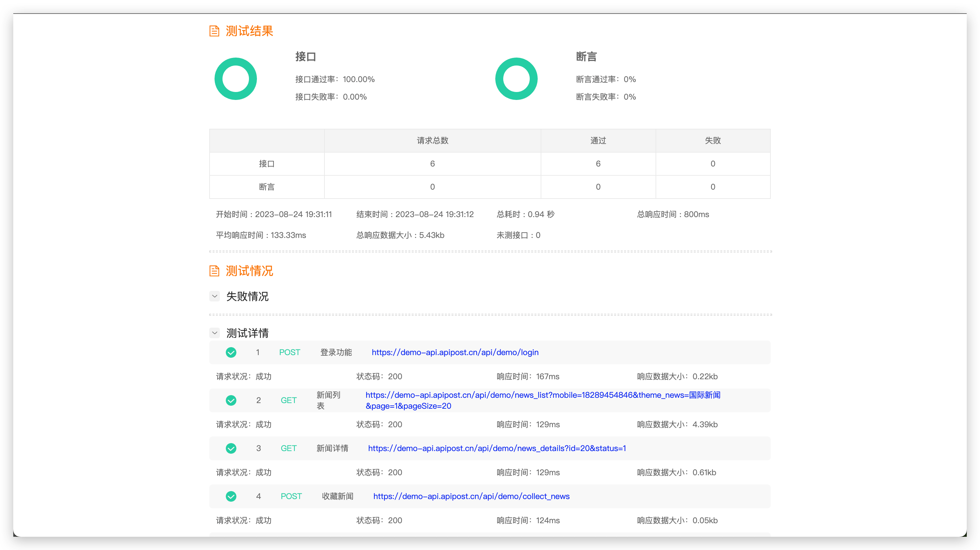Screen dimensions: 980x550
Task: Open the collect_news API URL link
Action: [x=471, y=496]
